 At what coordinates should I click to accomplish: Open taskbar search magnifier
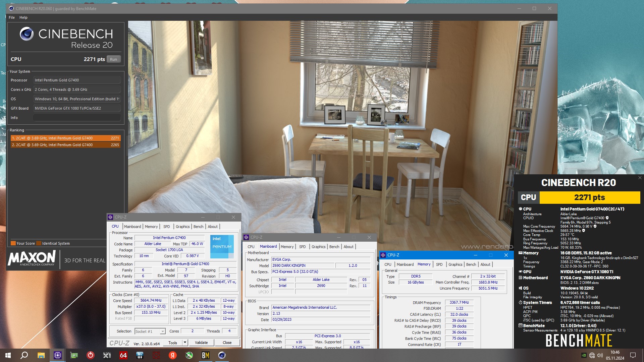24,355
